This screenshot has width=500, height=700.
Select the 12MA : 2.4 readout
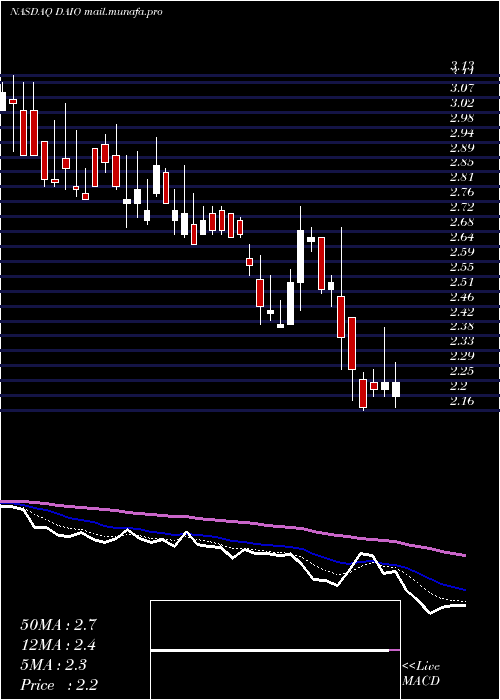[58, 645]
